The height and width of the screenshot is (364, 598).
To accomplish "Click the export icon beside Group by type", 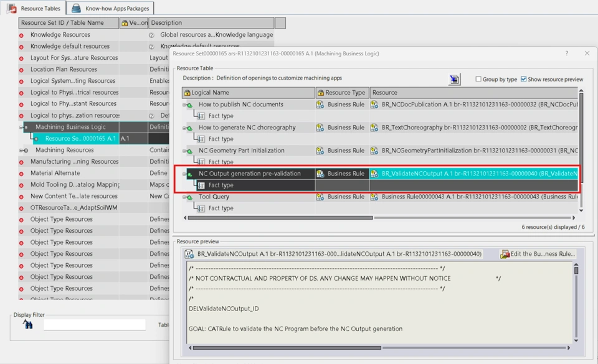I will point(454,79).
